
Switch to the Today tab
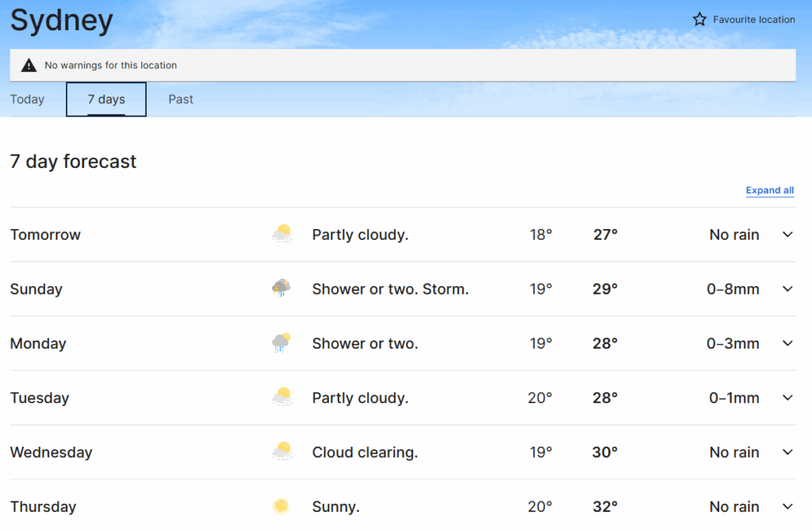[x=27, y=100]
